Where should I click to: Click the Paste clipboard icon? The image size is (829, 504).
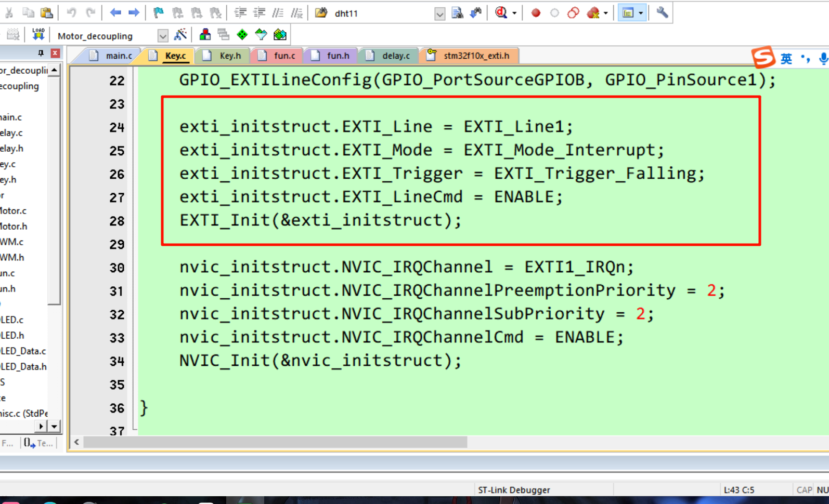[47, 13]
